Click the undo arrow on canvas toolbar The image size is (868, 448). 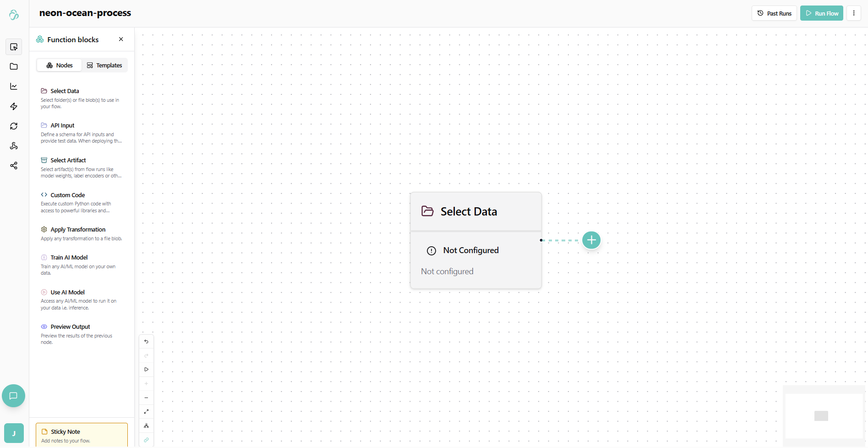coord(147,342)
